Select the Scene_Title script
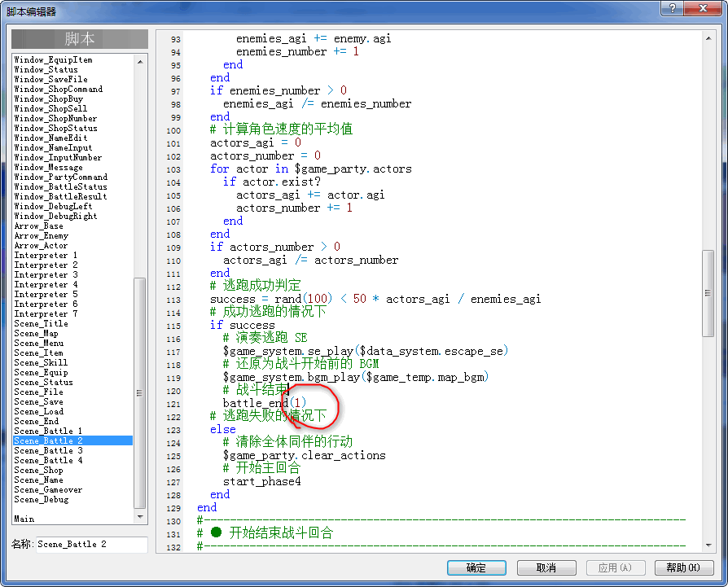The height and width of the screenshot is (587, 728). tap(41, 323)
